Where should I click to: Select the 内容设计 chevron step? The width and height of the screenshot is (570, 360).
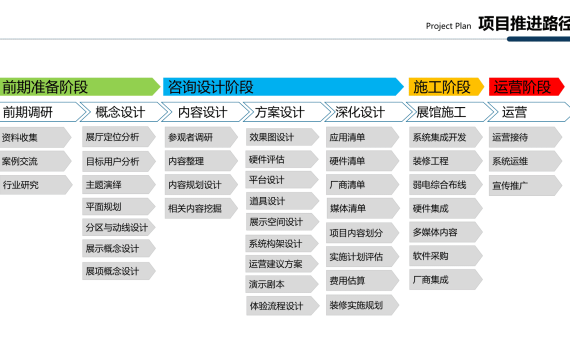[205, 112]
